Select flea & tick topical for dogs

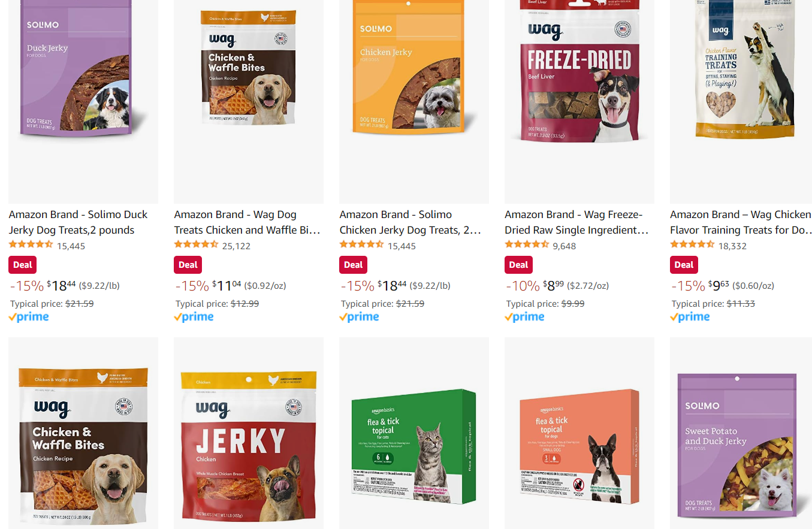(x=579, y=433)
